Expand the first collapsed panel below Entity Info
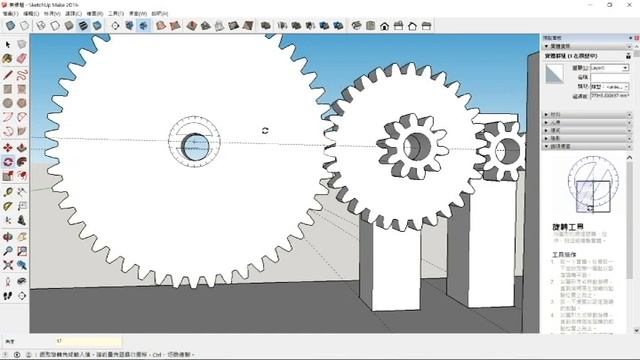This screenshot has height=360, width=640. 586,115
